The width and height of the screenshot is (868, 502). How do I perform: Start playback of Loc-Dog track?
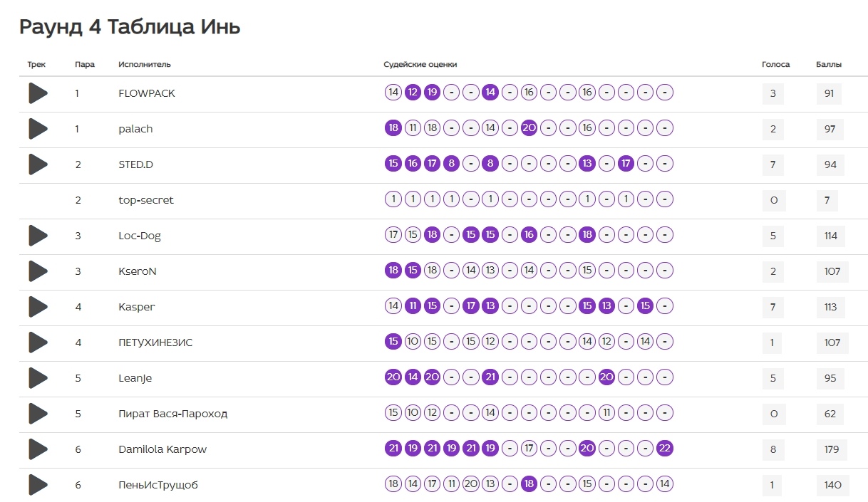click(38, 236)
